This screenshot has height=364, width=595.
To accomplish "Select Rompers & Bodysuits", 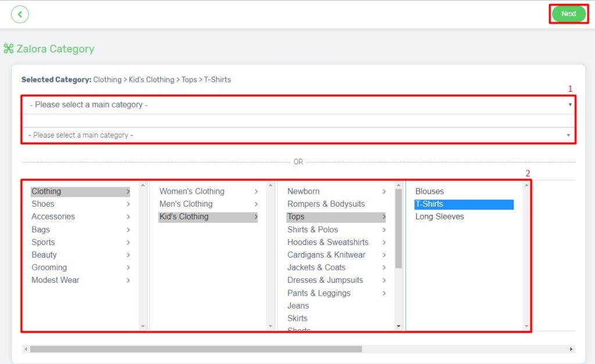I will point(336,204).
